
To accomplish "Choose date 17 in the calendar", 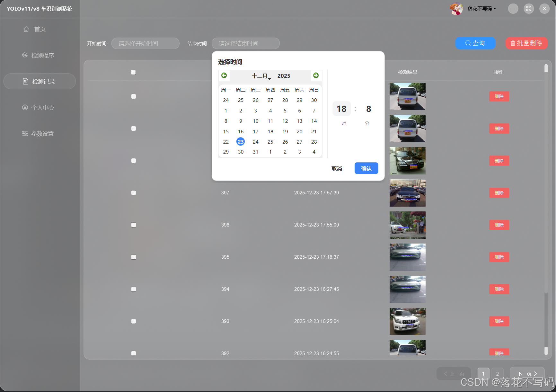I will (x=255, y=132).
